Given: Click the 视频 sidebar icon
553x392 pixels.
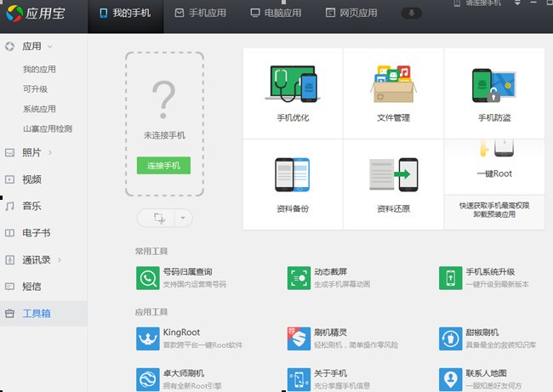Looking at the screenshot, I should pos(10,179).
